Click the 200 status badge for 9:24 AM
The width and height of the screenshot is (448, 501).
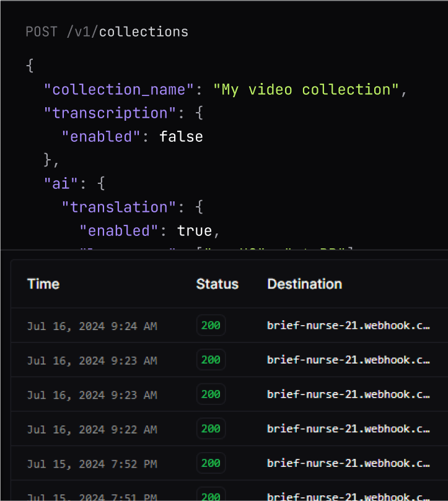tap(211, 325)
